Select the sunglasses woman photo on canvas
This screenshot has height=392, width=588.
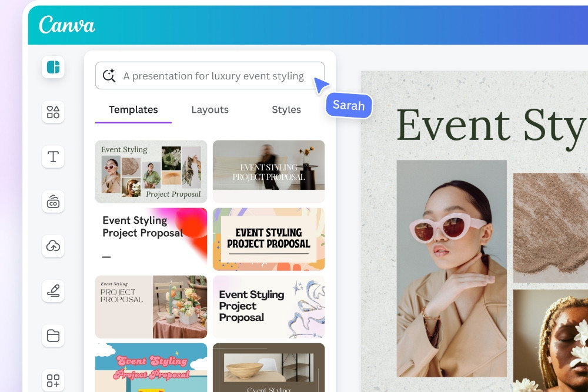point(452,267)
